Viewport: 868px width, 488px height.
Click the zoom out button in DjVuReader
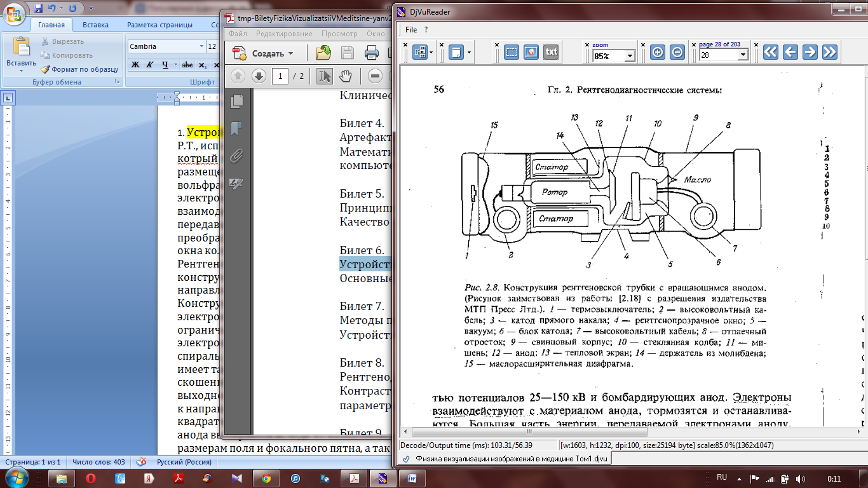pos(677,53)
